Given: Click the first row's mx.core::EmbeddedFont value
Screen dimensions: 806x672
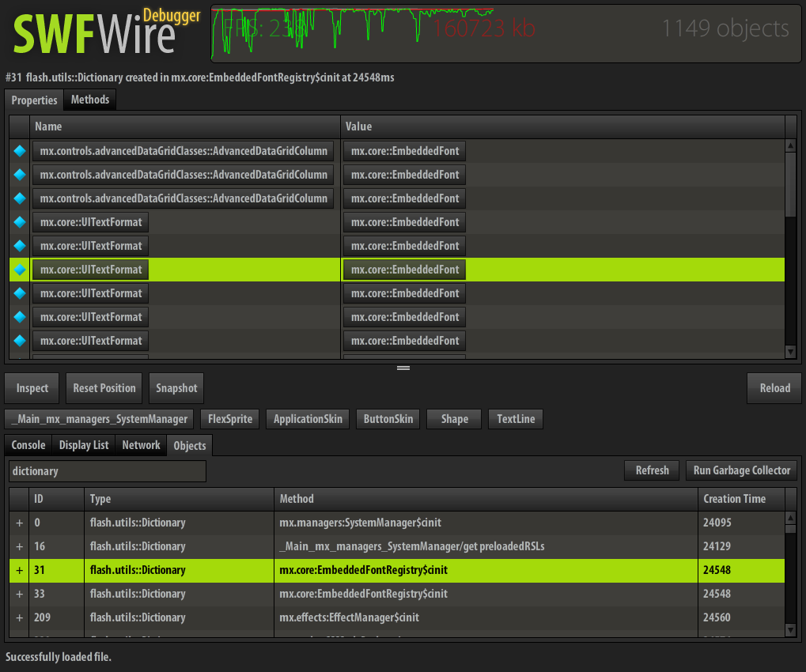Looking at the screenshot, I should (x=404, y=151).
